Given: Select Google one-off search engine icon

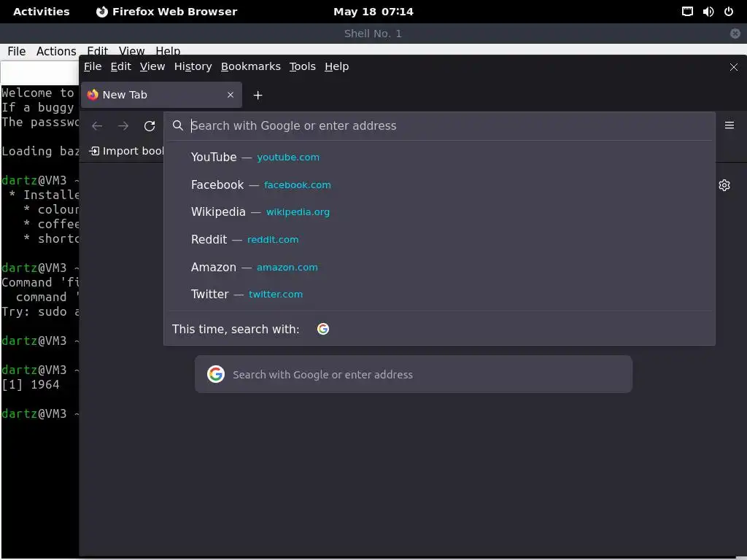Looking at the screenshot, I should coord(323,329).
